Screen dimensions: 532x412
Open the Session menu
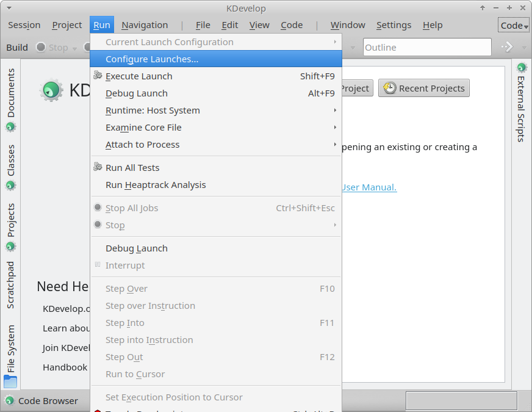tap(24, 25)
